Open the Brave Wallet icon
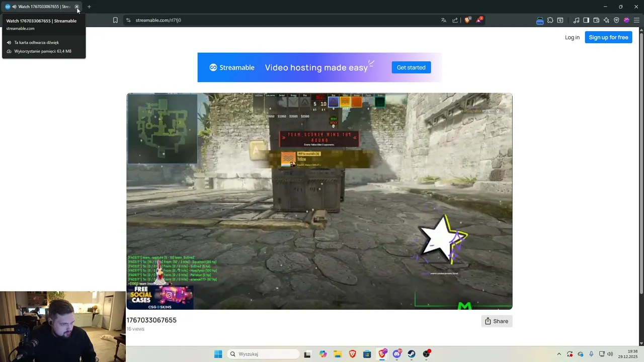This screenshot has width=644, height=362. [596, 20]
